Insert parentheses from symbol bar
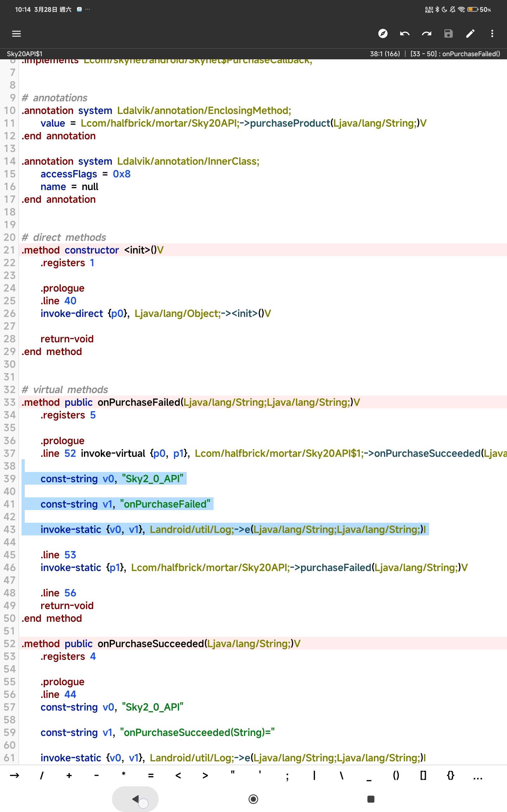The image size is (507, 812). pos(396,776)
